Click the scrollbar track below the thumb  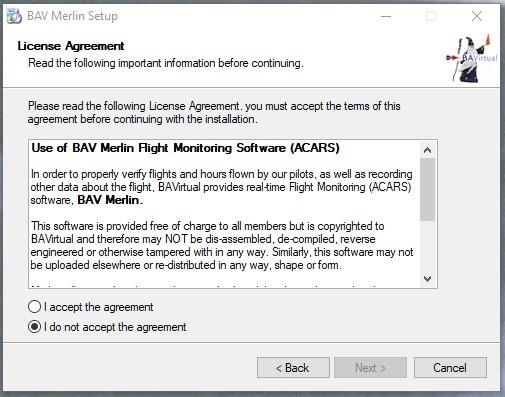(x=427, y=246)
